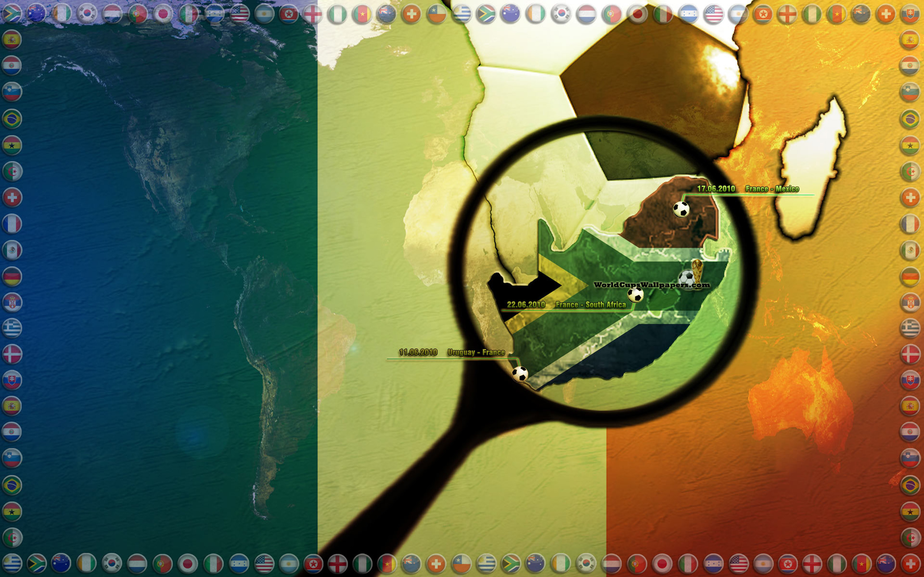This screenshot has width=924, height=577.
Task: Click soccer ball marker for France - Mexico
Action: 681,209
